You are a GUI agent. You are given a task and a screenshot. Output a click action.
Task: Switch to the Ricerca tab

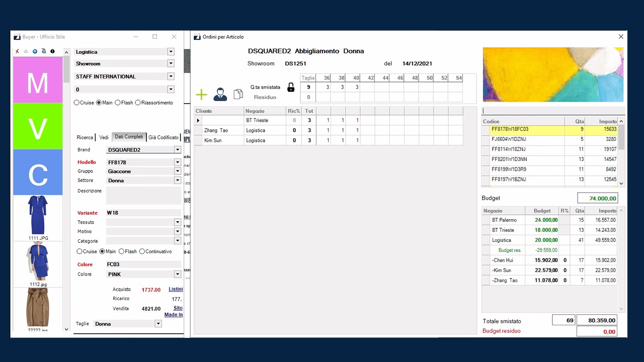pyautogui.click(x=85, y=137)
